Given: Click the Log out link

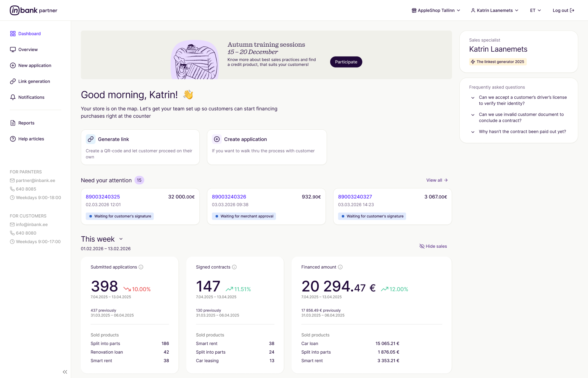Looking at the screenshot, I should (x=563, y=10).
